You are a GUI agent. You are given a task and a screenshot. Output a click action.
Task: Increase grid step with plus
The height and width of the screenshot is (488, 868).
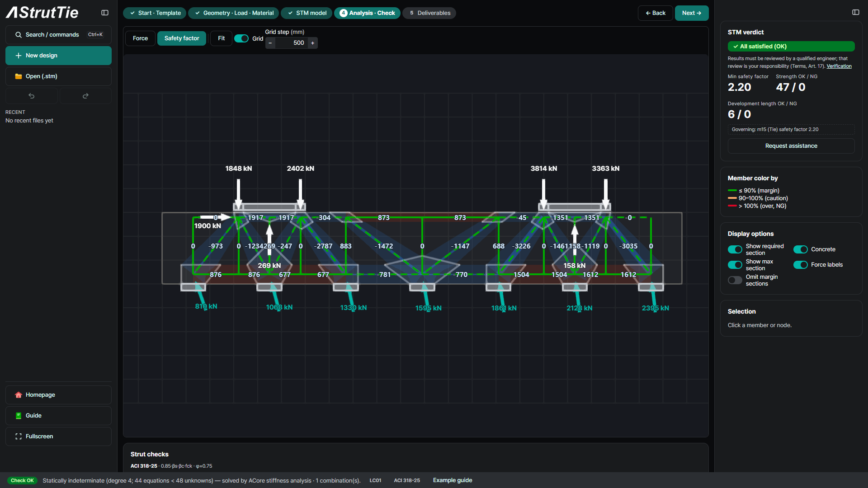312,43
